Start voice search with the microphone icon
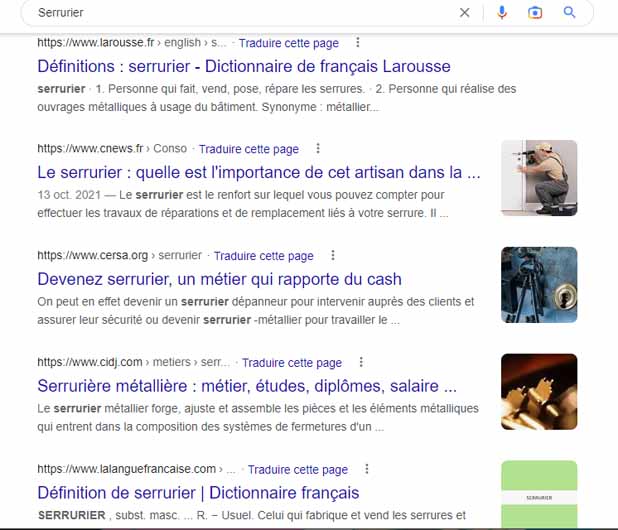Image resolution: width=618 pixels, height=530 pixels. [x=502, y=13]
